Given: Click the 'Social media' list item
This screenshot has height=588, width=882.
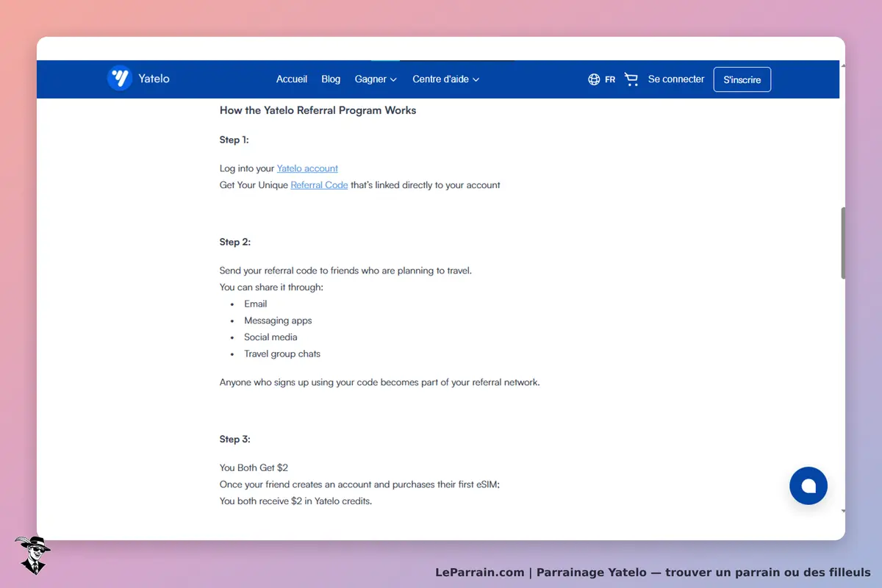Looking at the screenshot, I should [x=270, y=337].
